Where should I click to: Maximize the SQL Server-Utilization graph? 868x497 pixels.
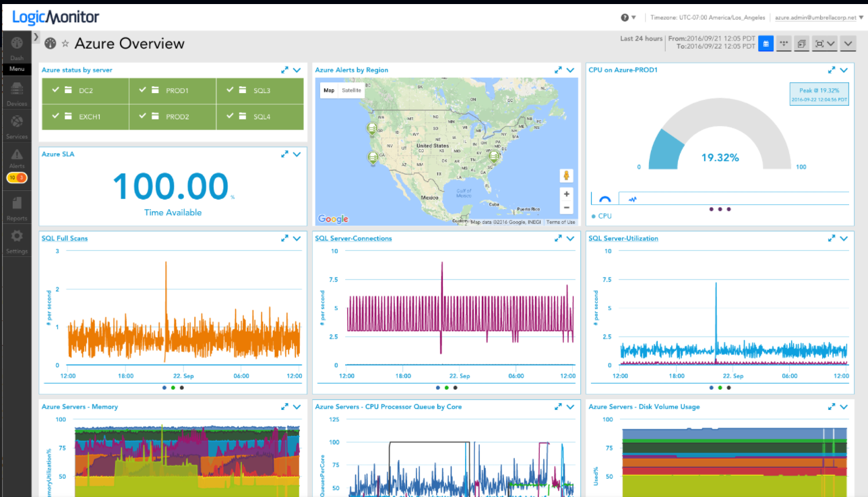point(832,238)
